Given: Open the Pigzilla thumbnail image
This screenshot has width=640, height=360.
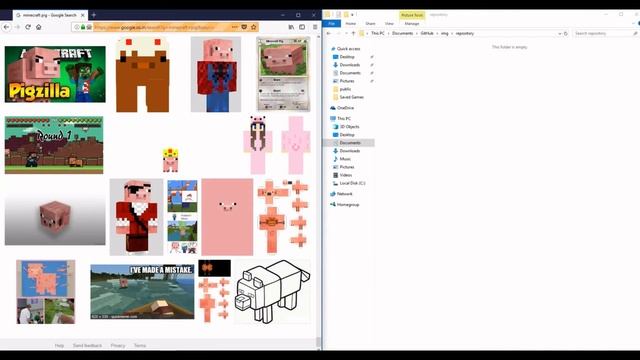Looking at the screenshot, I should pyautogui.click(x=55, y=74).
